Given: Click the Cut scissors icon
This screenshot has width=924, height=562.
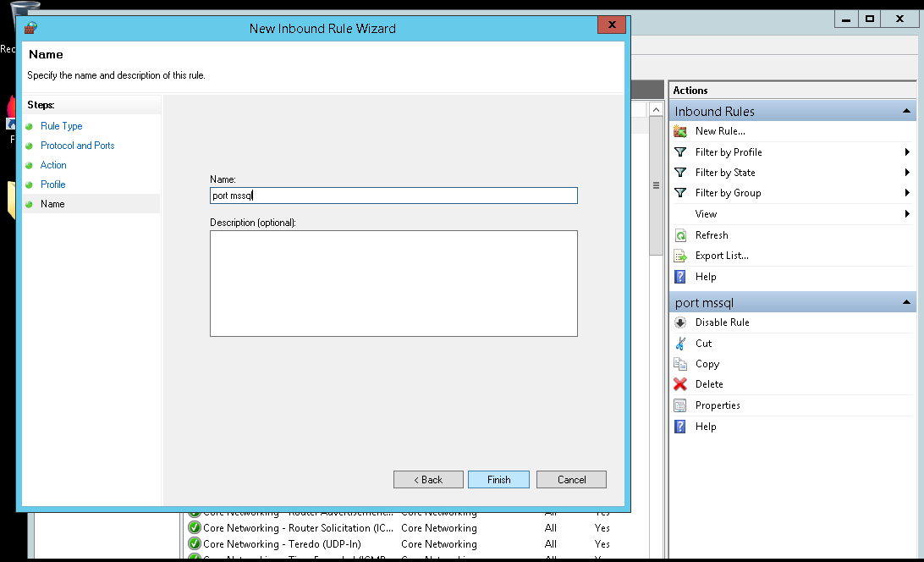Looking at the screenshot, I should point(680,344).
